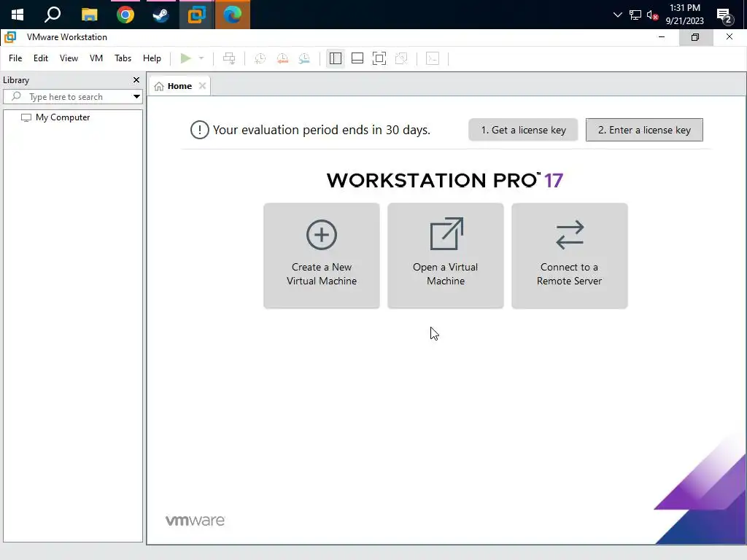
Task: Open the notification center icon
Action: [724, 16]
